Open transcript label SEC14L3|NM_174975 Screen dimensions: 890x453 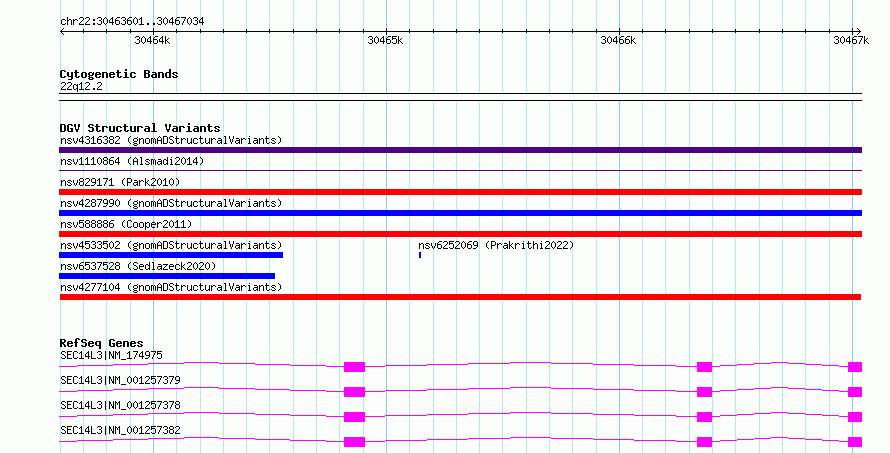click(x=111, y=355)
